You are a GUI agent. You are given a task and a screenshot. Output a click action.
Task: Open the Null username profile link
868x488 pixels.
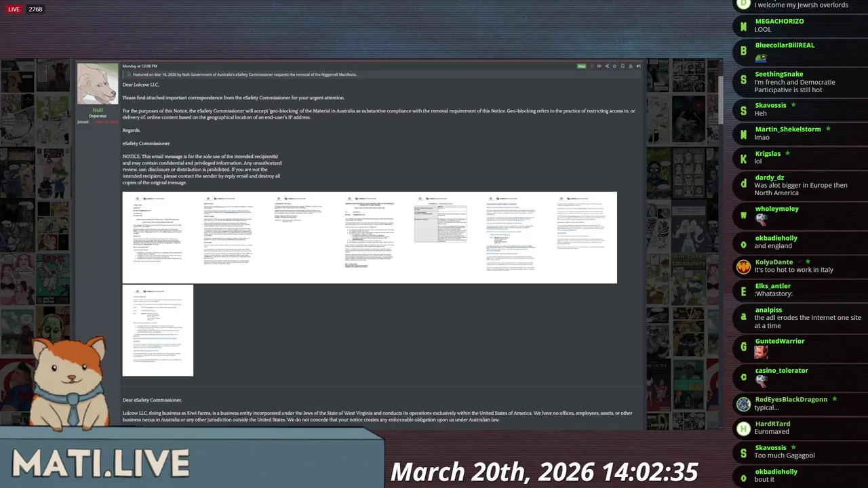(x=98, y=110)
